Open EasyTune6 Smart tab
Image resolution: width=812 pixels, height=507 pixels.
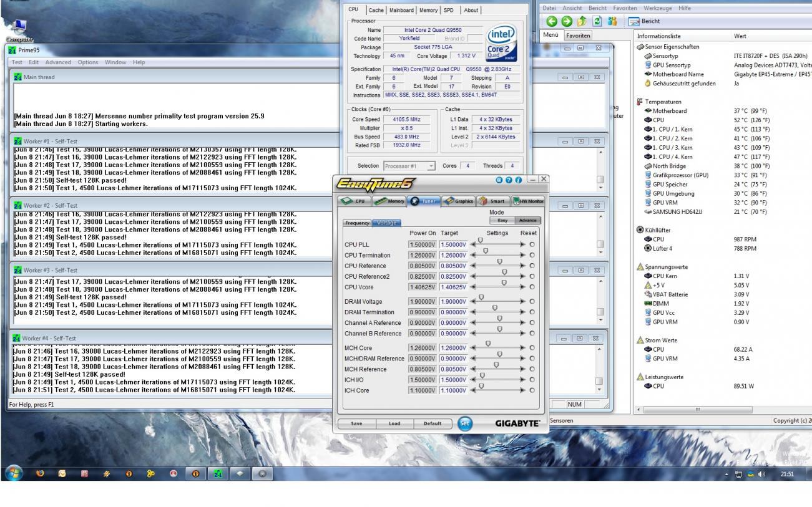tap(493, 201)
